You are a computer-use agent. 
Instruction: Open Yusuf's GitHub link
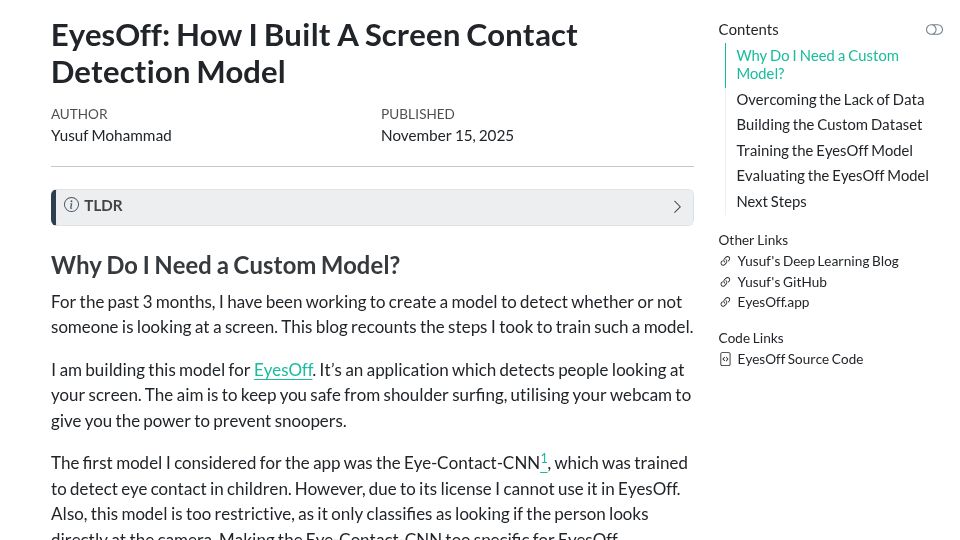pyautogui.click(x=782, y=282)
